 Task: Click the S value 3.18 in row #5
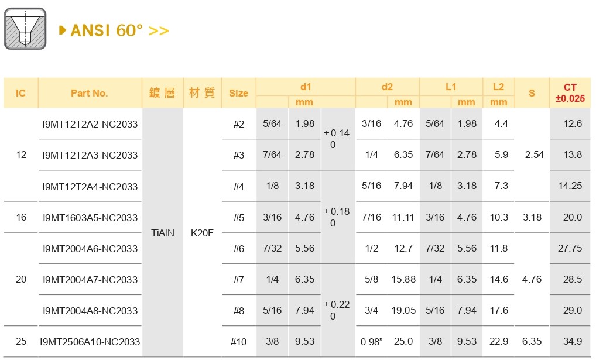tap(532, 217)
